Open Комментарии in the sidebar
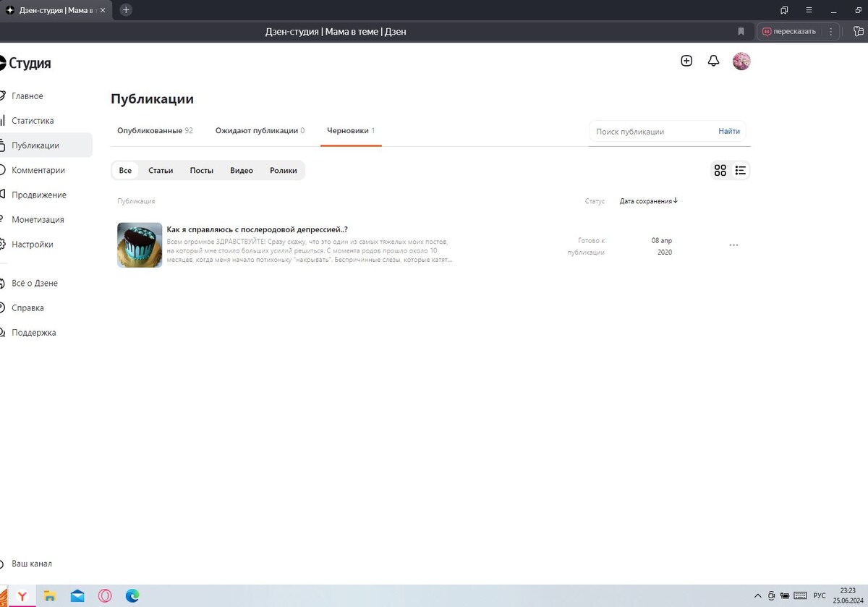 (x=38, y=170)
